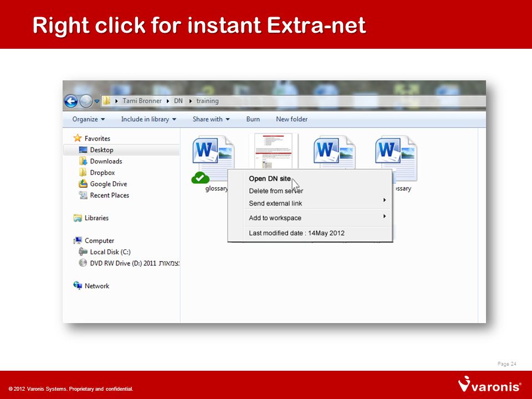This screenshot has width=532, height=399.
Task: Click green cloud sync checkmark on glossary
Action: point(200,178)
